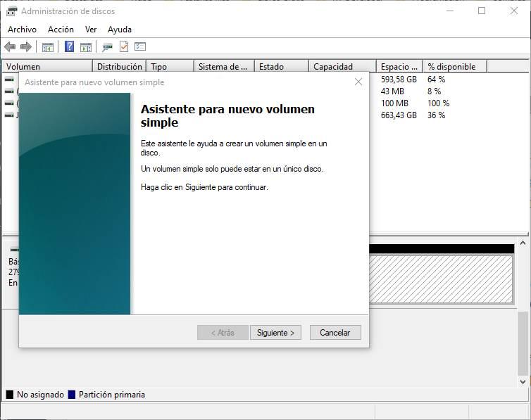Click Cancelar in the wizard

(x=335, y=333)
